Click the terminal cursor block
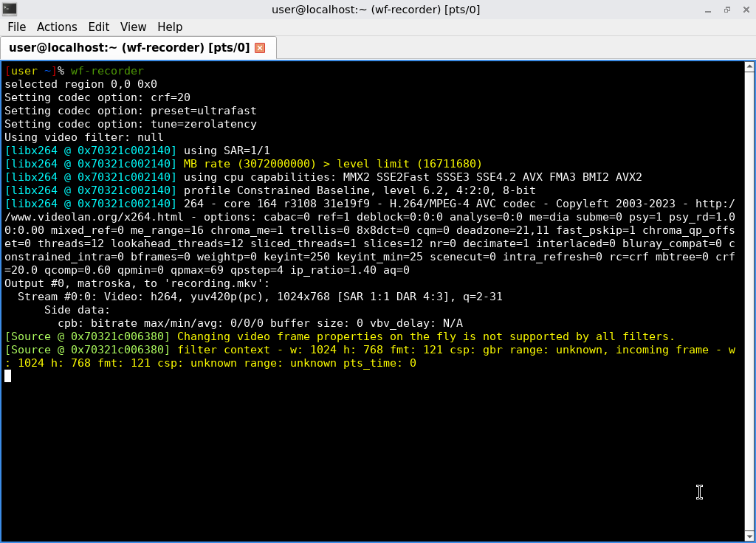The height and width of the screenshot is (543, 756). pos(7,376)
